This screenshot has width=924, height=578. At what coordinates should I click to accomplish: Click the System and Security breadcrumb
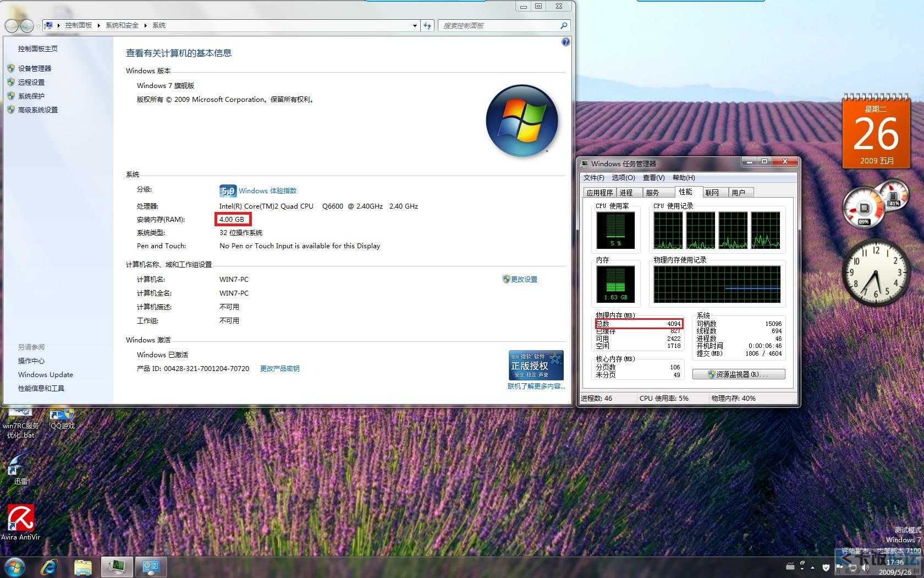pyautogui.click(x=122, y=25)
